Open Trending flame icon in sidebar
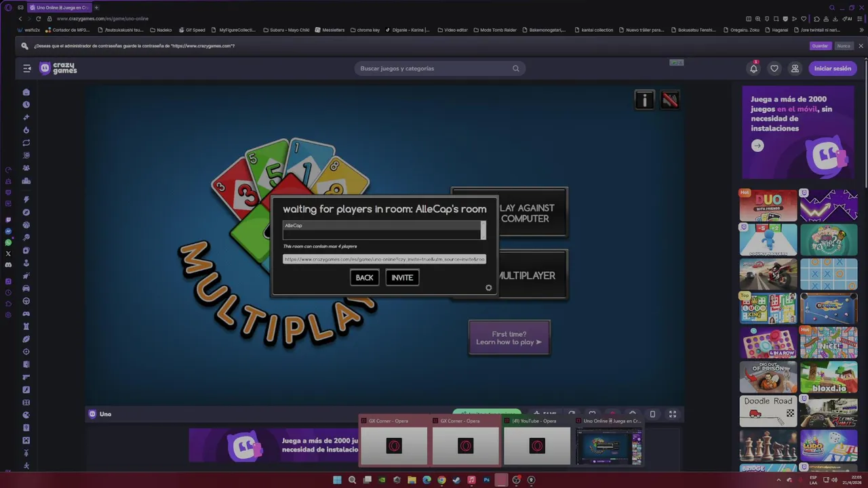868x488 pixels. pyautogui.click(x=26, y=130)
